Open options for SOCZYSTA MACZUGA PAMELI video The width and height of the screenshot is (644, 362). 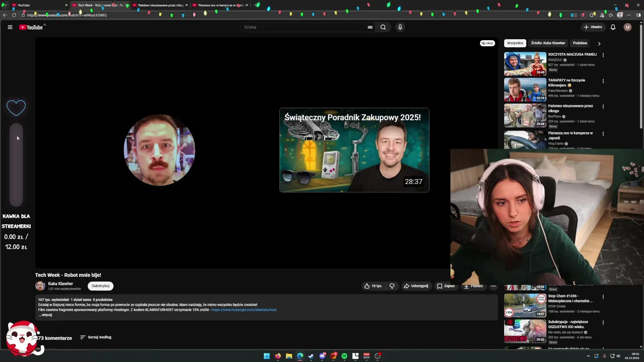point(603,55)
